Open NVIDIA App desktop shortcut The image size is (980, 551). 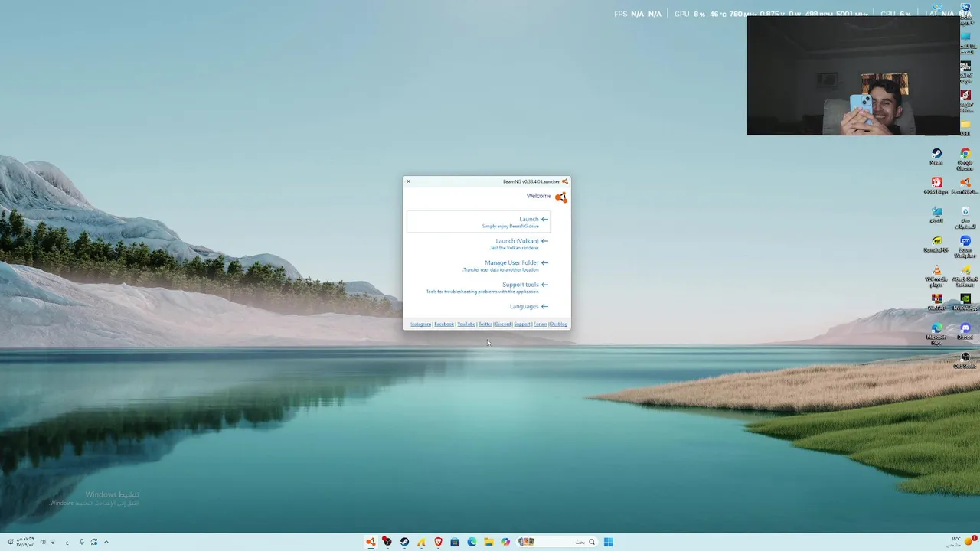[x=965, y=302]
